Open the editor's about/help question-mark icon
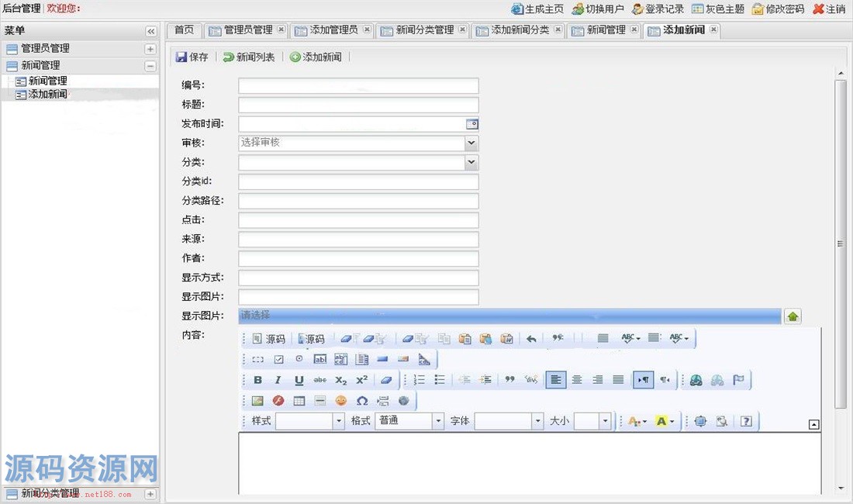 coord(746,421)
